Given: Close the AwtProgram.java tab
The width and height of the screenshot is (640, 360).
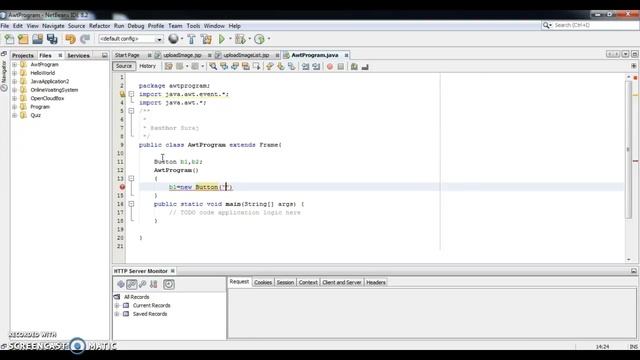Looking at the screenshot, I should 346,55.
